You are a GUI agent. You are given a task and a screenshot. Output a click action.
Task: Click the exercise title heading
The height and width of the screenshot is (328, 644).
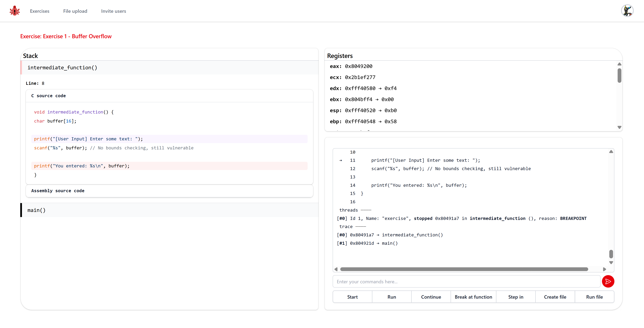(x=66, y=36)
